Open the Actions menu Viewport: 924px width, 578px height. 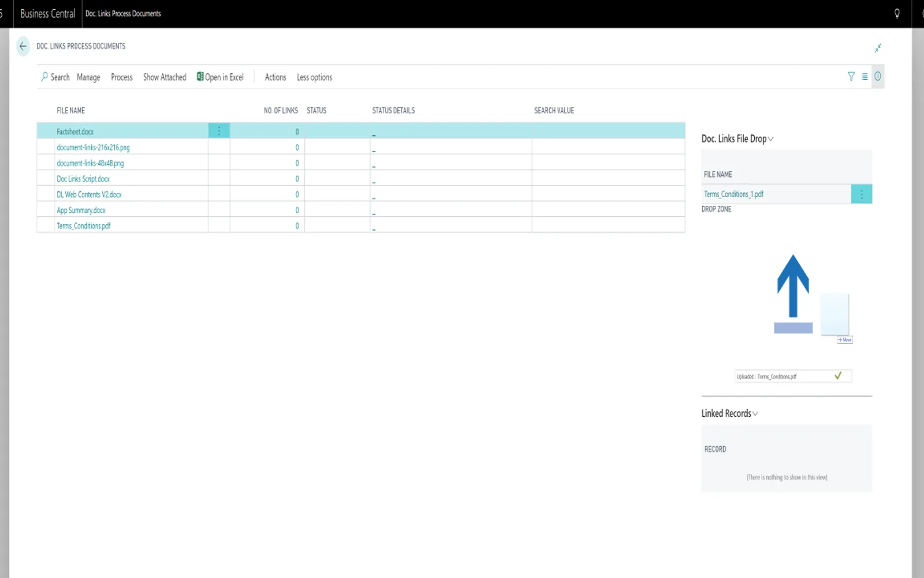(x=275, y=77)
